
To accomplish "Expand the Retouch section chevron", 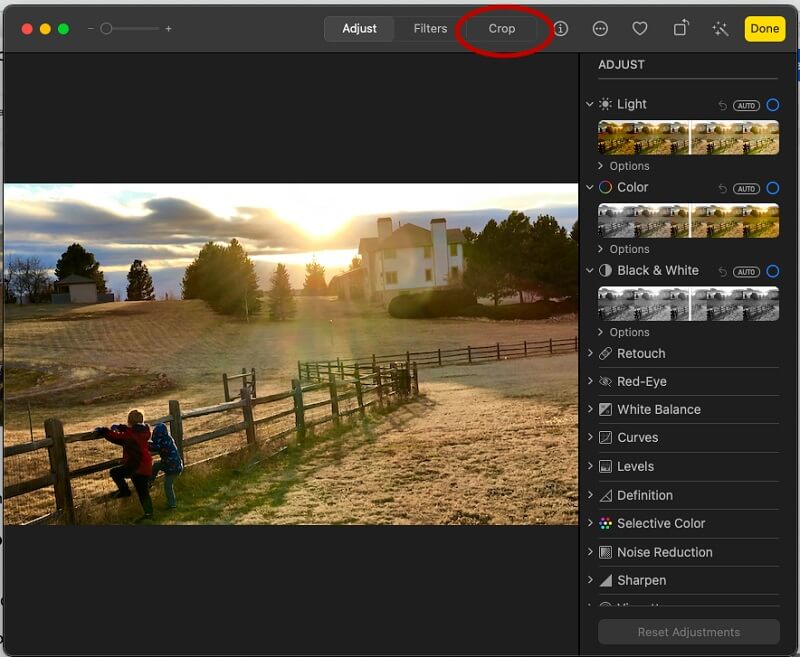I will (x=590, y=353).
